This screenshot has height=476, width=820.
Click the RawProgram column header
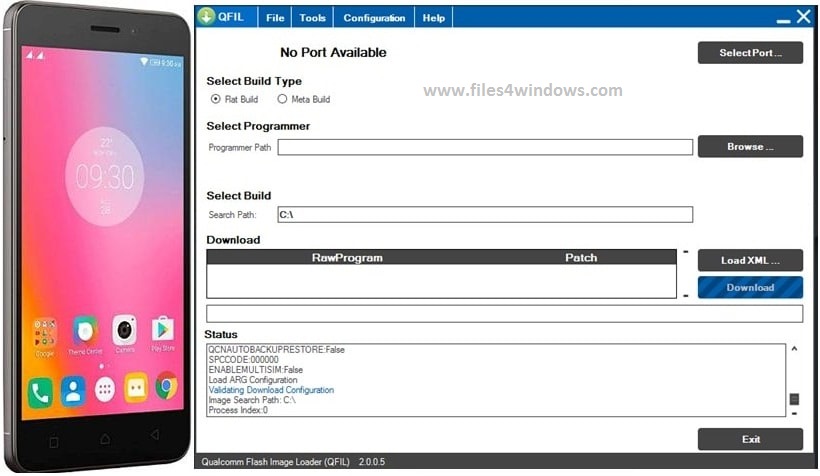point(347,257)
